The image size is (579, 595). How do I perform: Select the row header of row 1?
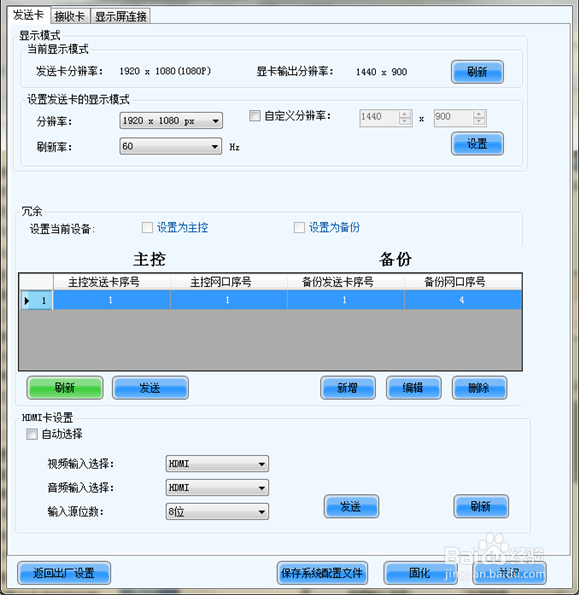pos(36,300)
